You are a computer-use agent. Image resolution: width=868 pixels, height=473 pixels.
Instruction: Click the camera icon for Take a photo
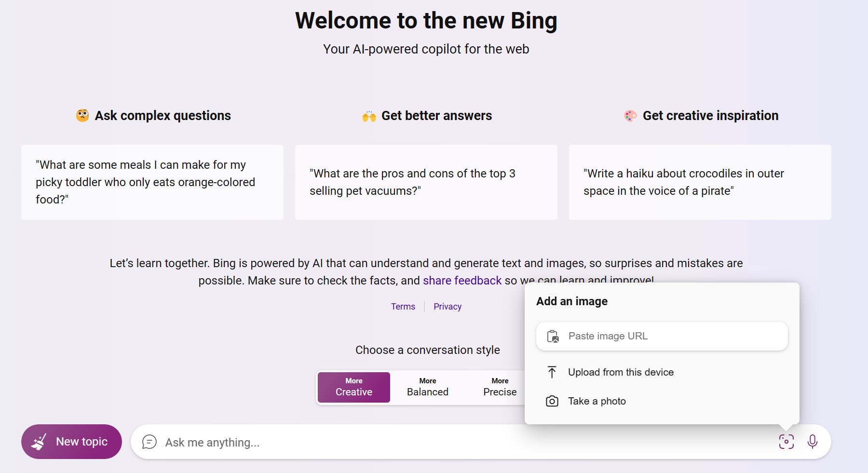click(552, 401)
